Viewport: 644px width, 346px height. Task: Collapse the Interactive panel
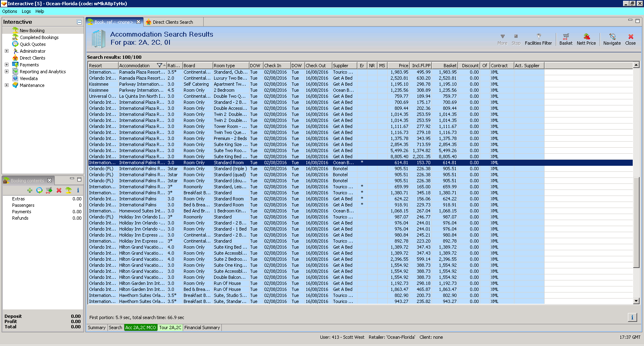click(x=79, y=22)
